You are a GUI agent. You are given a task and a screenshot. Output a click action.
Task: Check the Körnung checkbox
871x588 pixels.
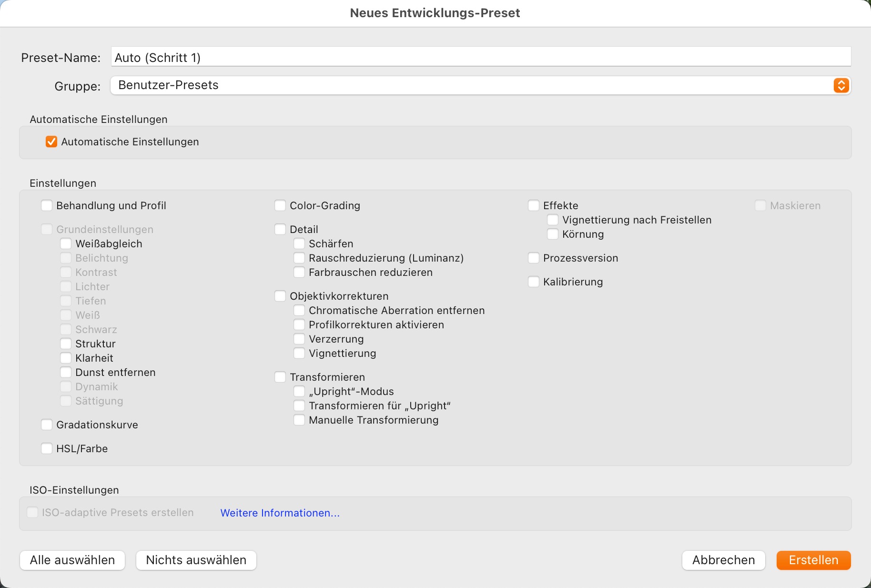(553, 234)
